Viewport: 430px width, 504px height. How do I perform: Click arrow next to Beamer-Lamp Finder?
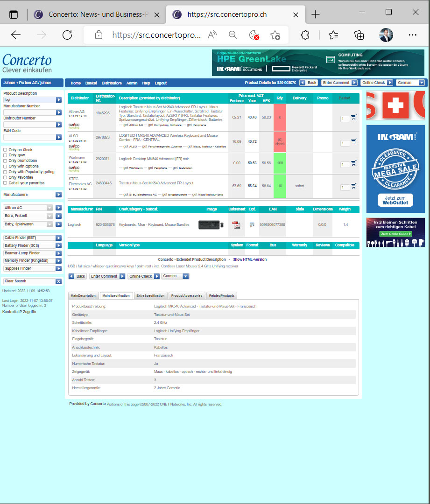(x=58, y=253)
